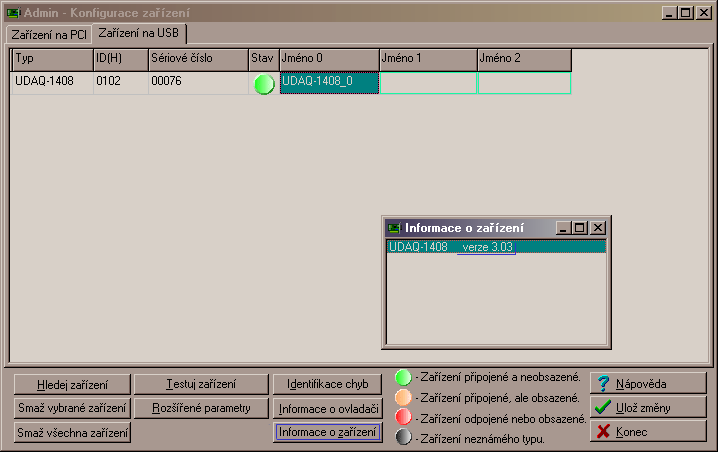Click the Informace o zařízení window title icon

click(x=394, y=228)
